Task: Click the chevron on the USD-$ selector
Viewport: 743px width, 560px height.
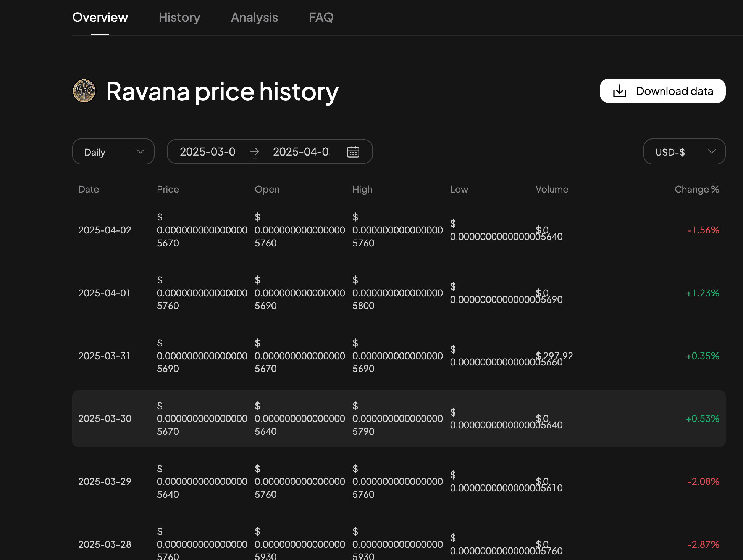Action: (711, 151)
